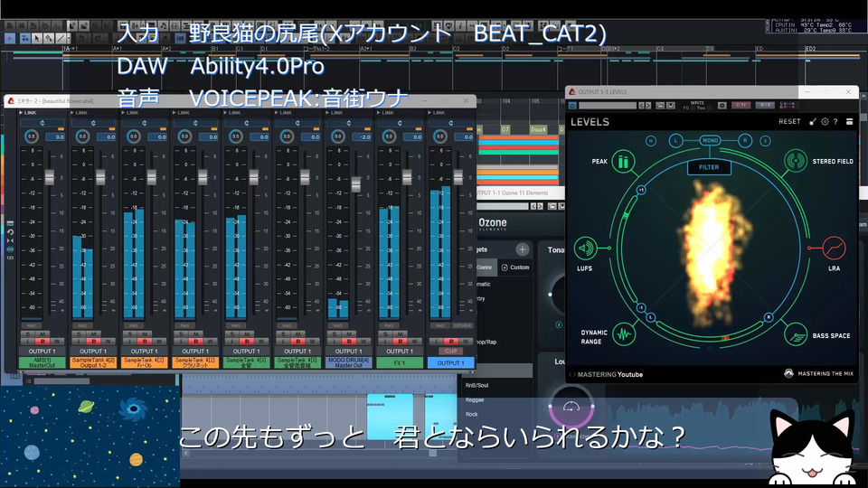Solo the AMS[1] MasterOut channel

(x=29, y=334)
